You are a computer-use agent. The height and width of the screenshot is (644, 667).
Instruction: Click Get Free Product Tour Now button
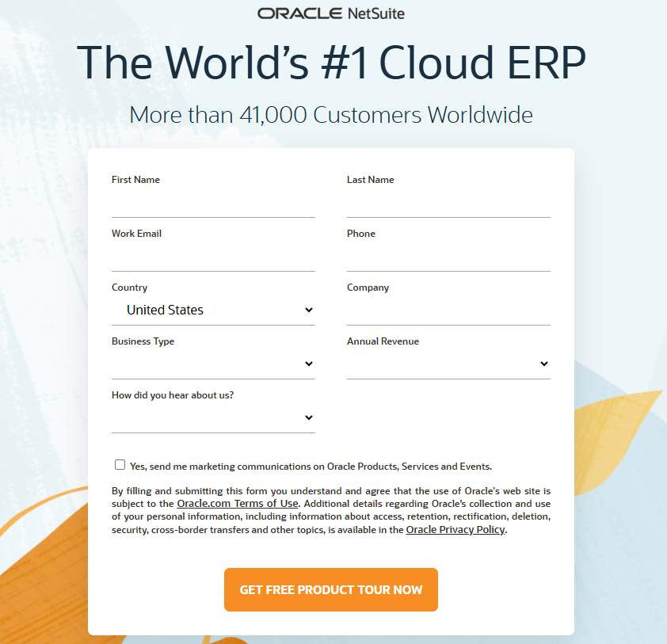tap(331, 589)
